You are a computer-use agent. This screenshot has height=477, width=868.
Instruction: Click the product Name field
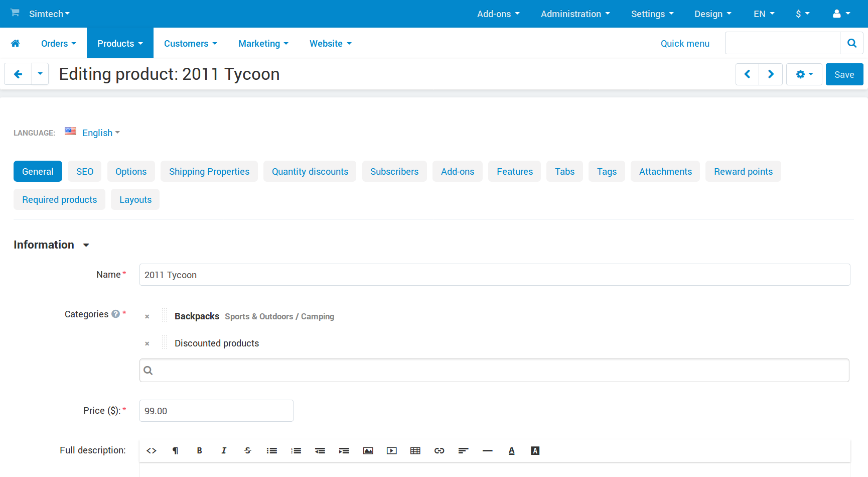[x=495, y=275]
